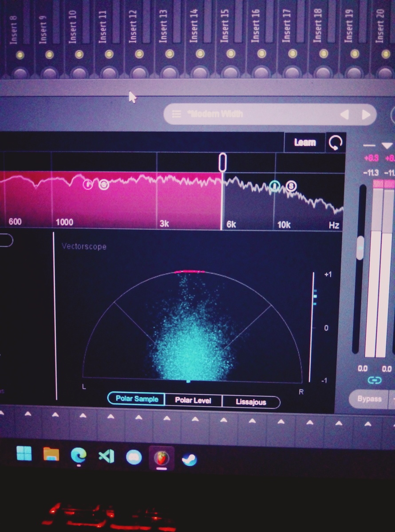Click the knob under Insert 15

[231, 72]
